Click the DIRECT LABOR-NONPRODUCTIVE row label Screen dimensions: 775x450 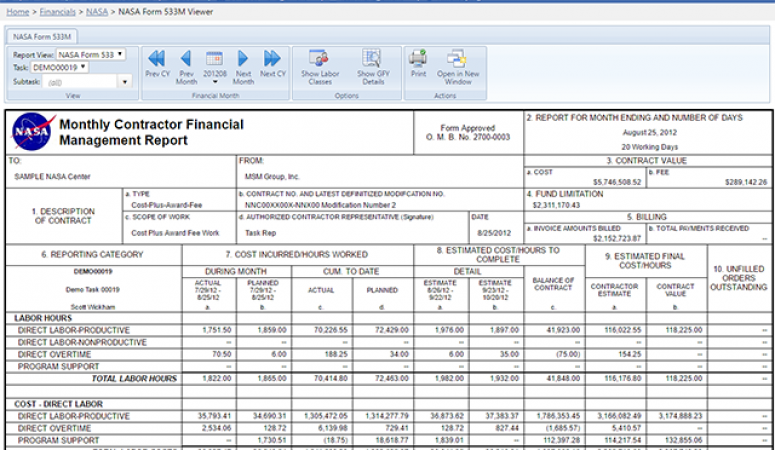tap(82, 342)
